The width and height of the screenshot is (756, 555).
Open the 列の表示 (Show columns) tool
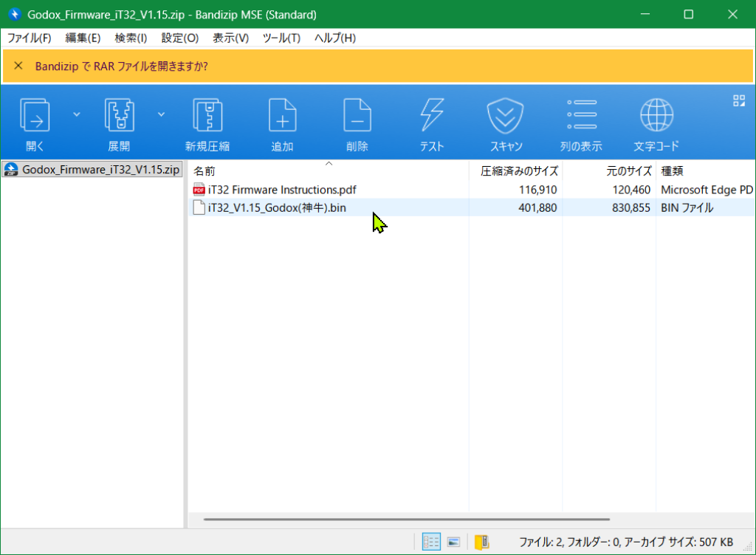(581, 116)
